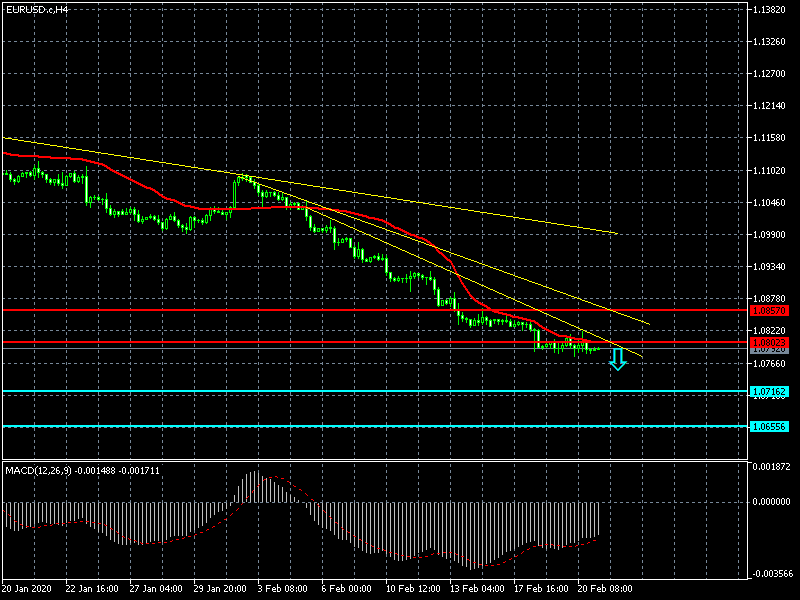800x600 pixels.
Task: Click the MACD(12,26,9) indicator label
Action: 82,470
